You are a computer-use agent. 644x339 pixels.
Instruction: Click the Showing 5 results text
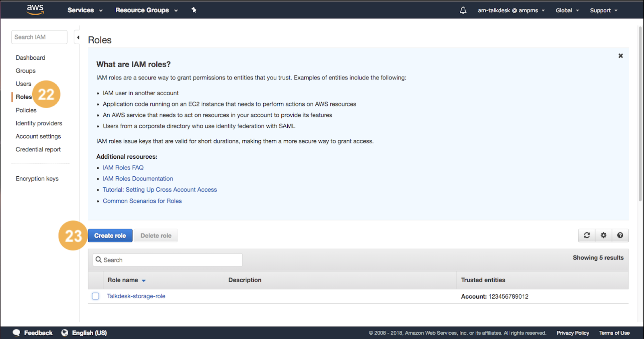[x=598, y=257]
